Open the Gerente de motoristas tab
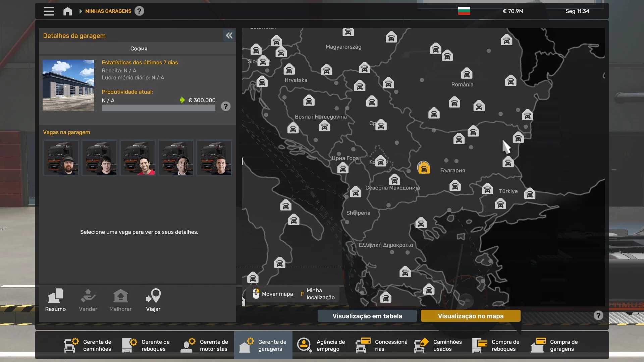The image size is (644, 362). coord(205,345)
